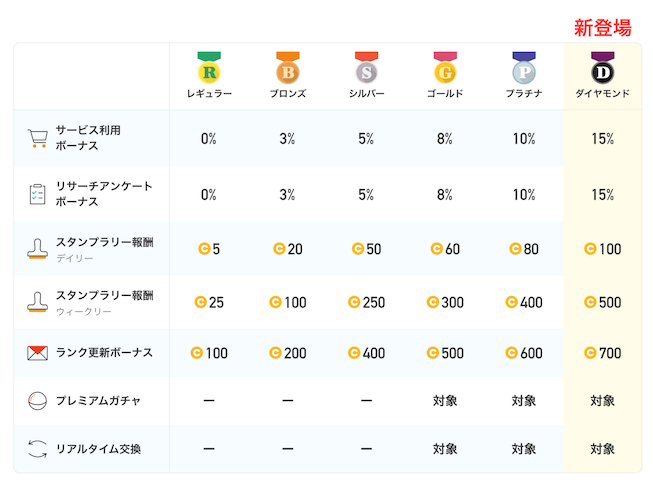Click Gold's 対象 in リアルタイム交換 row
The image size is (653, 484).
tap(445, 449)
